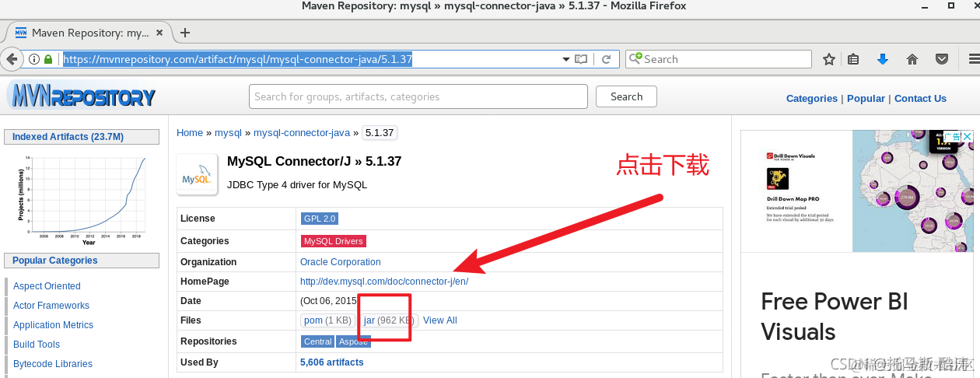Open the Build Tools category
The height and width of the screenshot is (378, 980).
pyautogui.click(x=37, y=345)
